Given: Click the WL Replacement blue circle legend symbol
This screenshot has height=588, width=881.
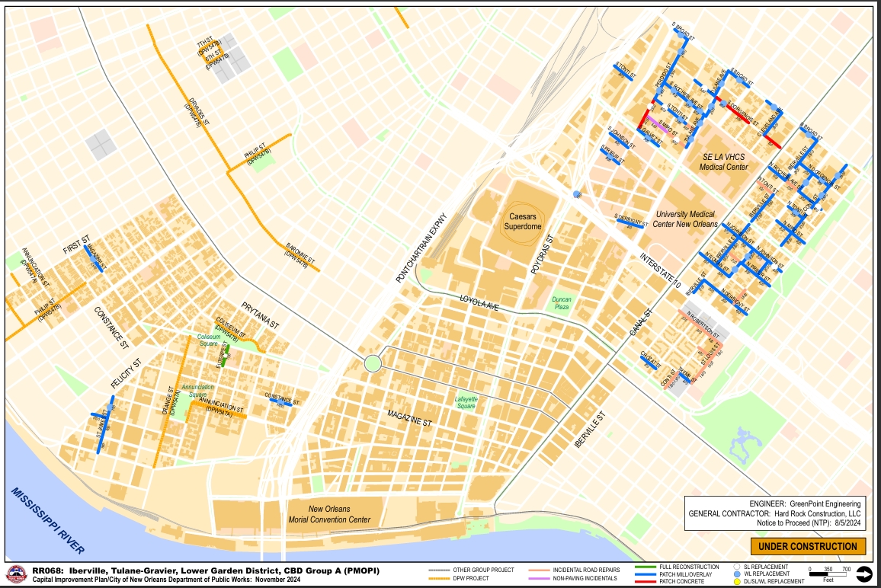Looking at the screenshot, I should pyautogui.click(x=737, y=574).
